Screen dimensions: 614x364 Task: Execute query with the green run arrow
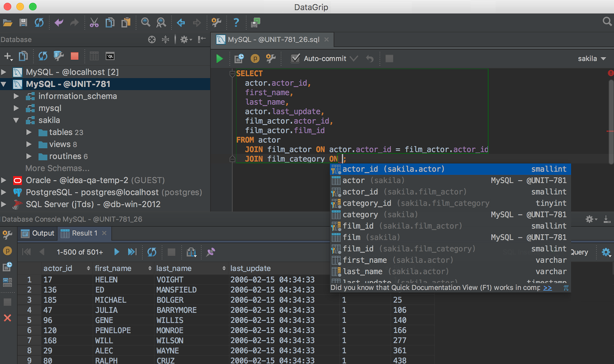219,58
